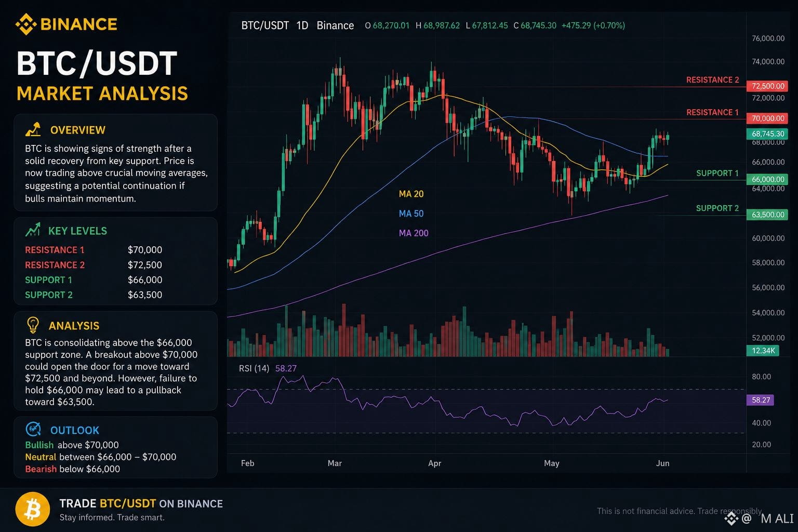
Task: Click the yellow MA 20 legend label
Action: pyautogui.click(x=411, y=194)
